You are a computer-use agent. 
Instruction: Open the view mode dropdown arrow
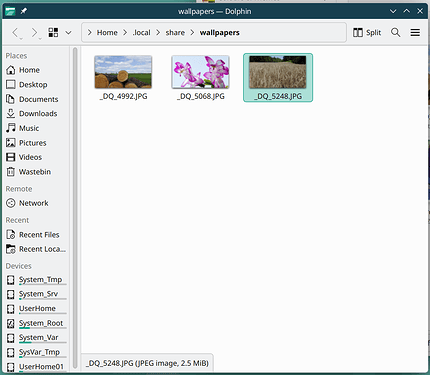pyautogui.click(x=68, y=33)
